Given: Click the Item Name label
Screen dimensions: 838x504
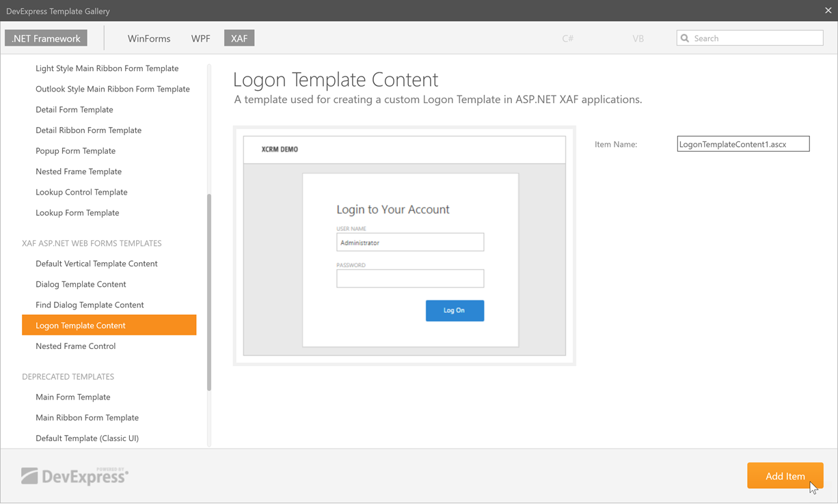Looking at the screenshot, I should coord(616,144).
